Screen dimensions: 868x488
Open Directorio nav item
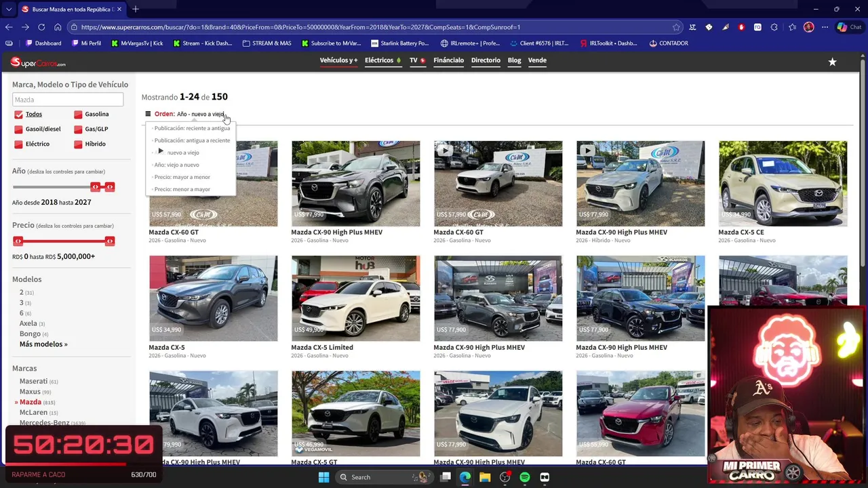coord(486,60)
